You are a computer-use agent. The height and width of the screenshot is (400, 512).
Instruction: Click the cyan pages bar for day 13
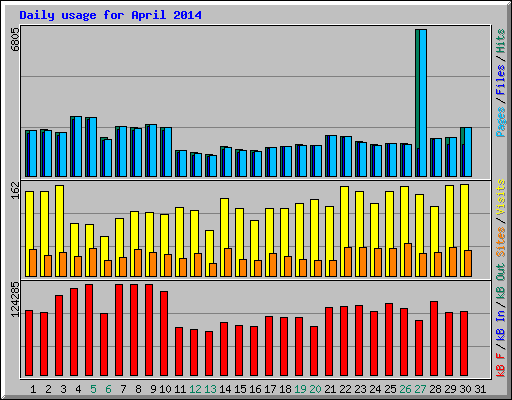tap(213, 166)
